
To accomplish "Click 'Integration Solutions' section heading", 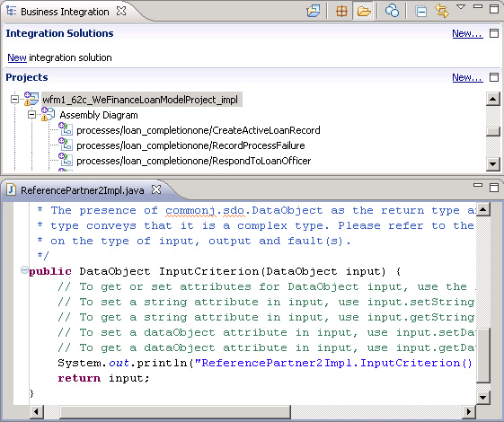I will pyautogui.click(x=60, y=33).
